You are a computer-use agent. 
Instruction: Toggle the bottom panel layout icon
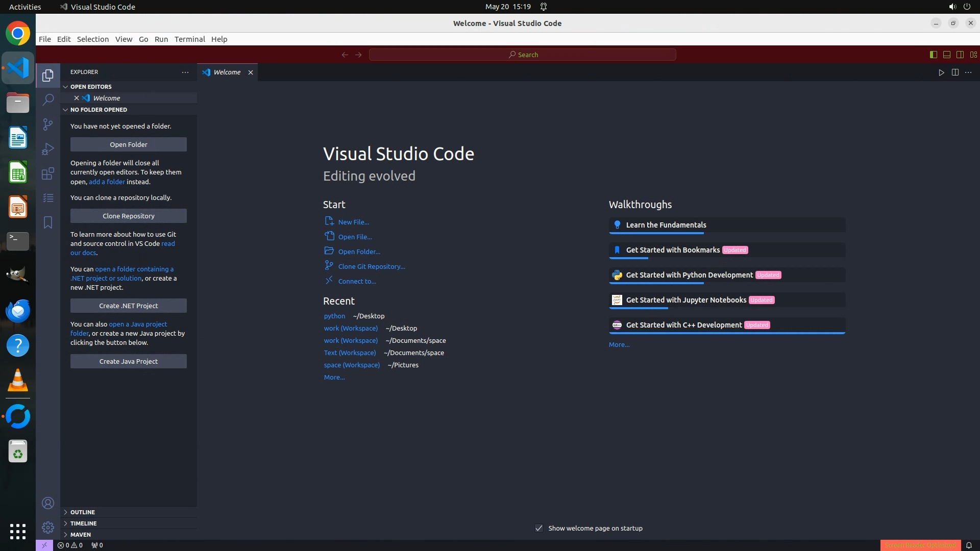[947, 55]
